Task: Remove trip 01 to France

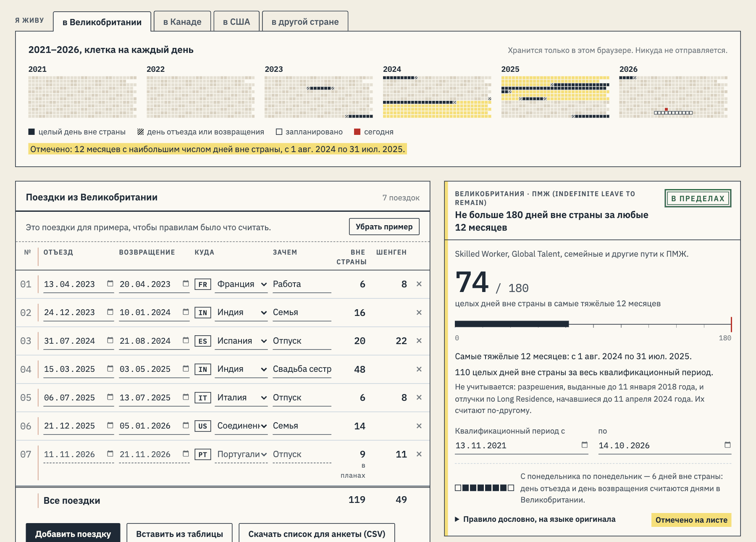Action: pyautogui.click(x=419, y=284)
